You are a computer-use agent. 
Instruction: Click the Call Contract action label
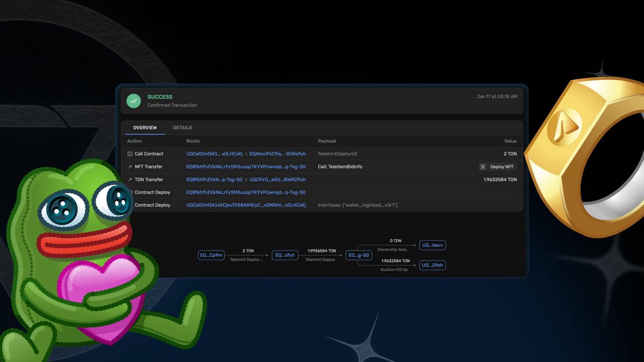point(149,154)
